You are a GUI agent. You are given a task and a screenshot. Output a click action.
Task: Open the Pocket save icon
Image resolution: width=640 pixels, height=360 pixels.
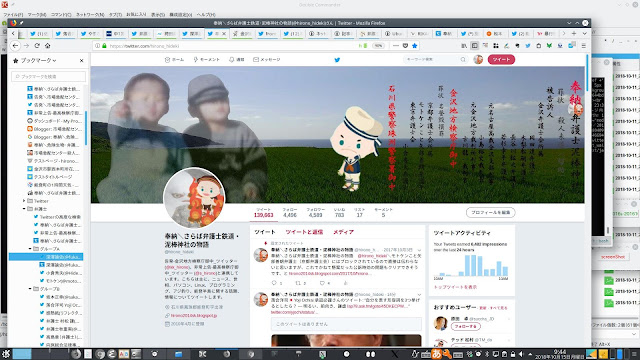[405, 46]
